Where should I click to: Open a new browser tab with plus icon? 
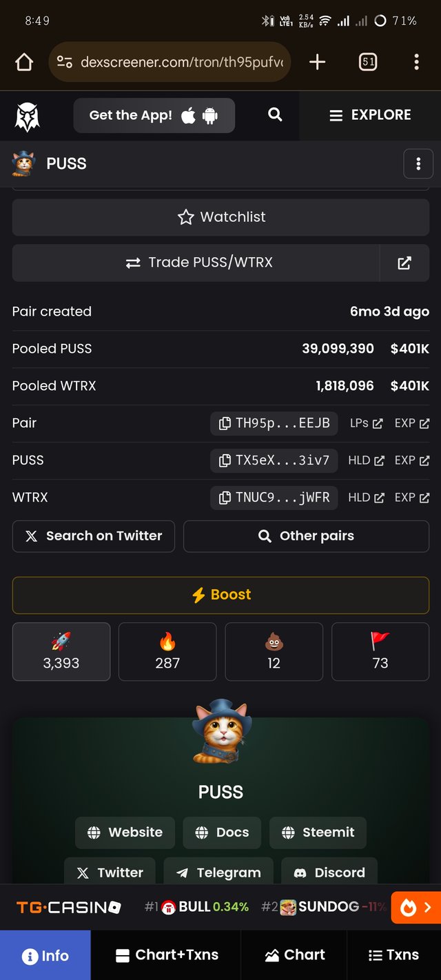(317, 63)
